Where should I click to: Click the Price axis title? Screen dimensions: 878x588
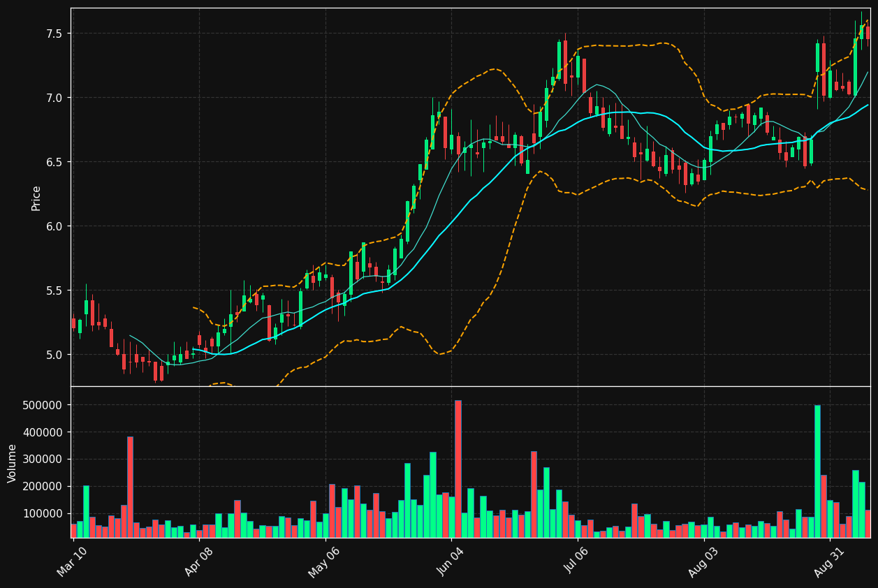pos(36,198)
